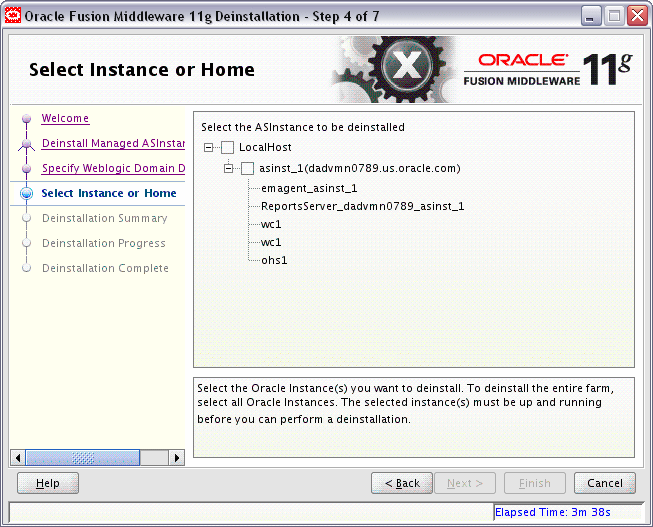This screenshot has width=653, height=527.
Task: Click Deinstallation Summary step label
Action: [x=105, y=218]
